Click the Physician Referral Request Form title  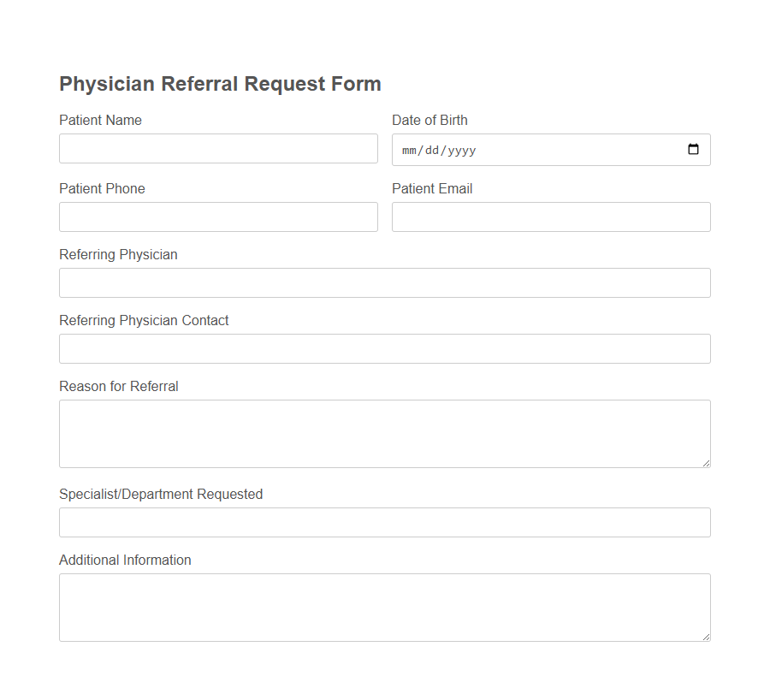[220, 83]
